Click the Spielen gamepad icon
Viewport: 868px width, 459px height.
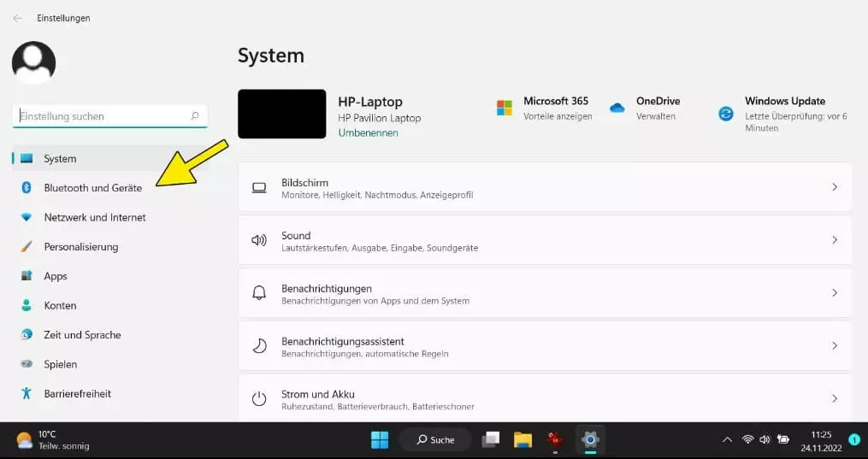tap(26, 364)
